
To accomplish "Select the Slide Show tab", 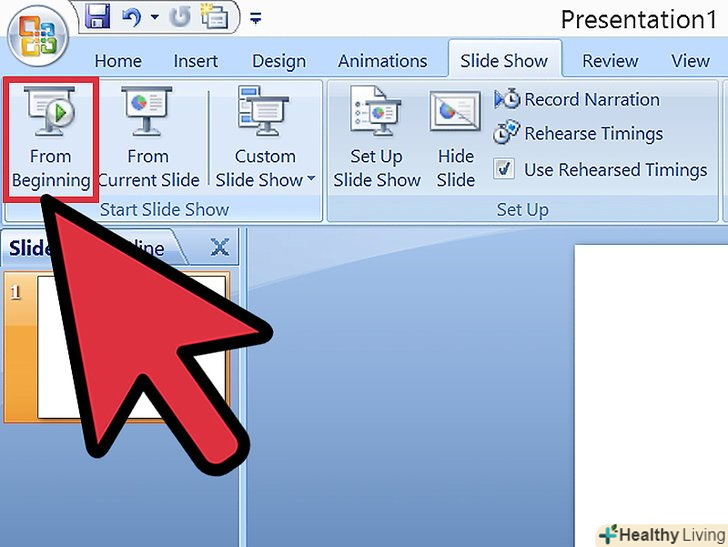I will tap(504, 61).
